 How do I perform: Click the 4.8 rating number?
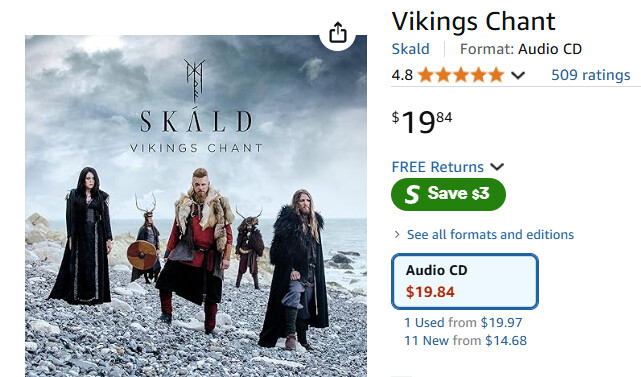402,75
